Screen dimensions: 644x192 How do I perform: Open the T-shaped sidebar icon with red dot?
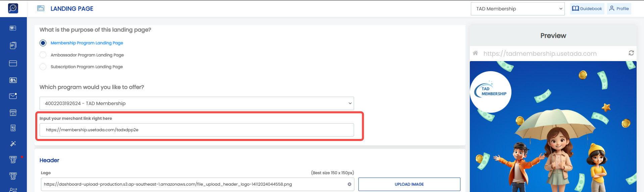click(x=13, y=159)
